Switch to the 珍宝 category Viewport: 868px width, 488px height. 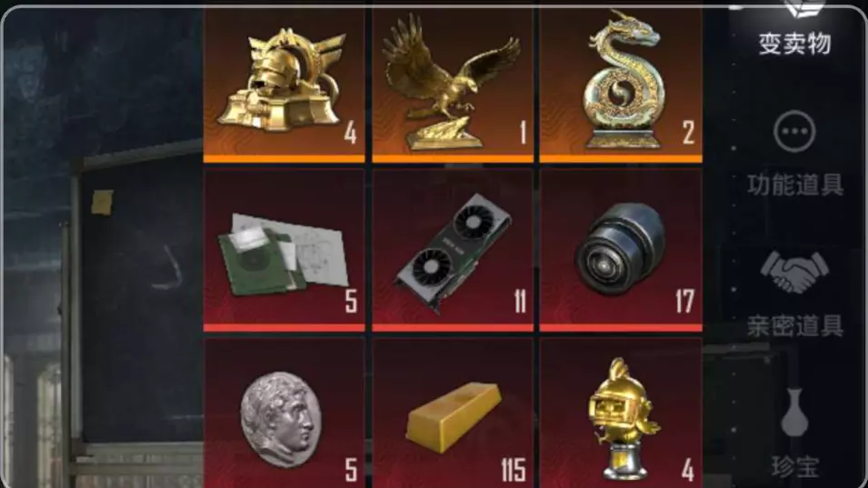pyautogui.click(x=795, y=467)
